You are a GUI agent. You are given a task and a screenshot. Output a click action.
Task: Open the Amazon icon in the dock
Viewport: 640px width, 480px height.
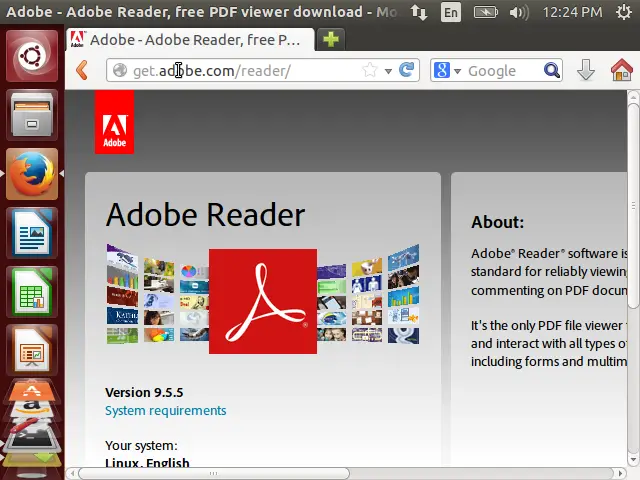coord(32,407)
